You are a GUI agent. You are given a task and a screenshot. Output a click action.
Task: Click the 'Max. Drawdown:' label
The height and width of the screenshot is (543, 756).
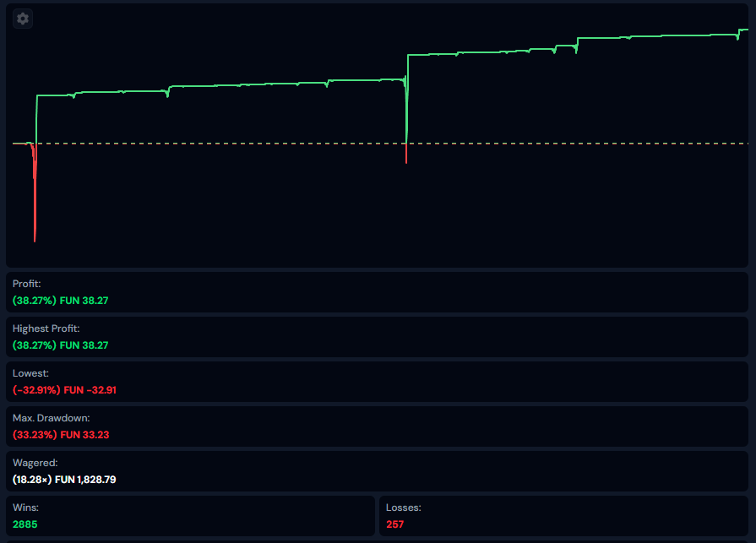[52, 418]
